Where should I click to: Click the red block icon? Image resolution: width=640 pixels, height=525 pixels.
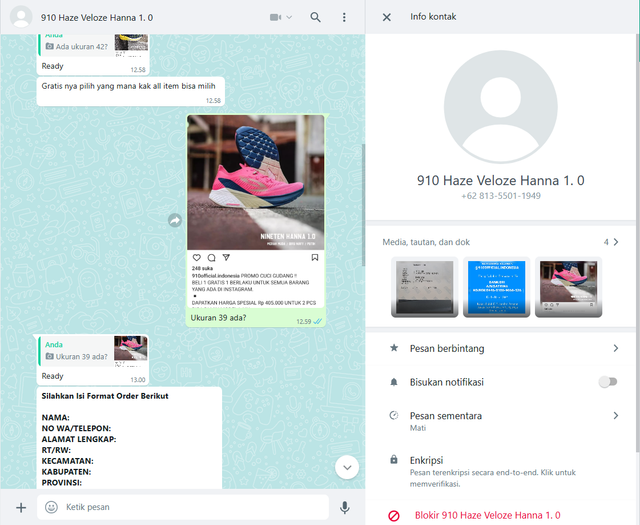pyautogui.click(x=394, y=516)
